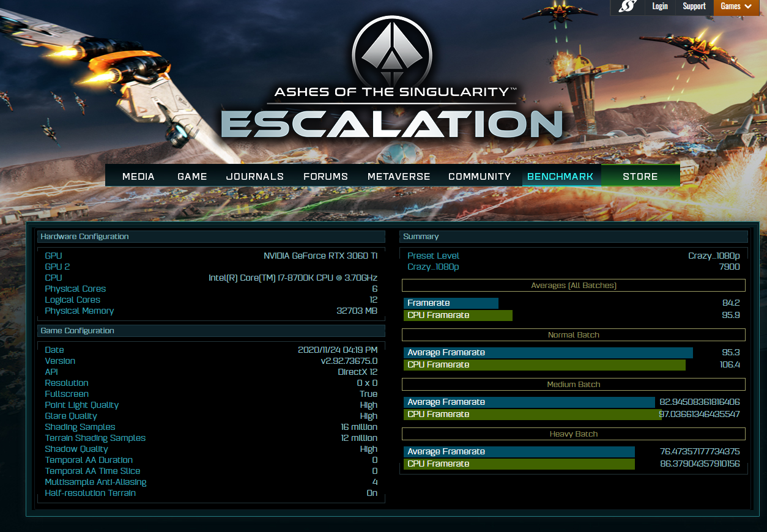The height and width of the screenshot is (532, 767).
Task: Click the Logical Cores label
Action: 72,300
